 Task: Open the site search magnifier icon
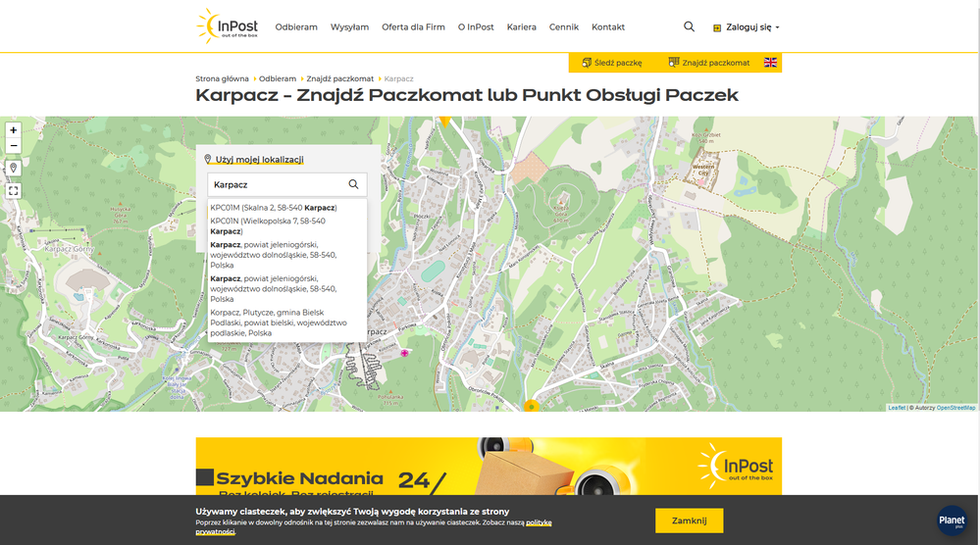click(689, 26)
